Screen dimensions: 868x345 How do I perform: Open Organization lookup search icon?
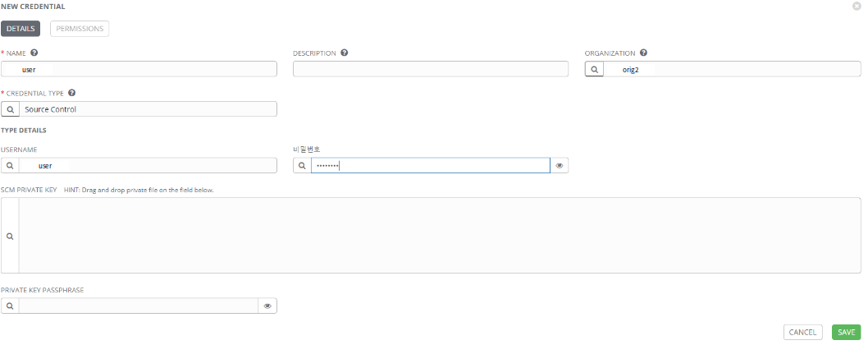tap(594, 69)
